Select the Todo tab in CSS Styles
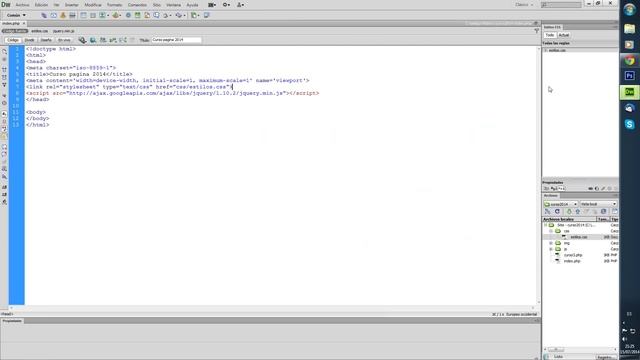 [x=550, y=35]
